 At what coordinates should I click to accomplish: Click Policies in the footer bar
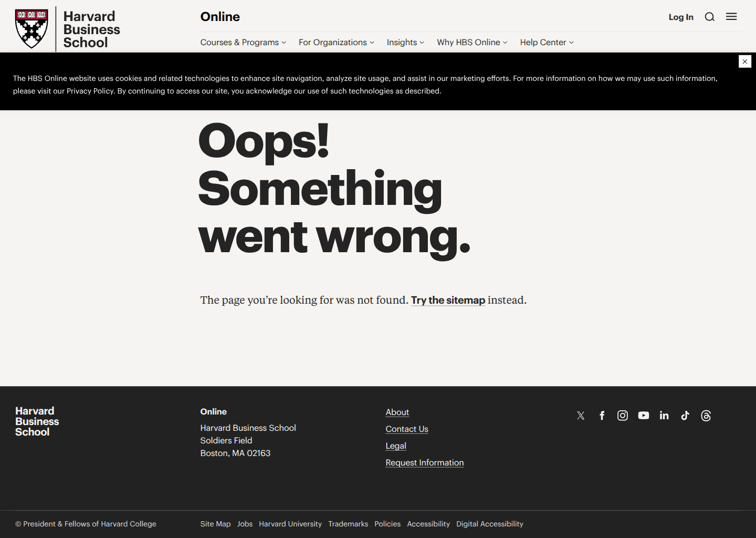[x=387, y=524]
